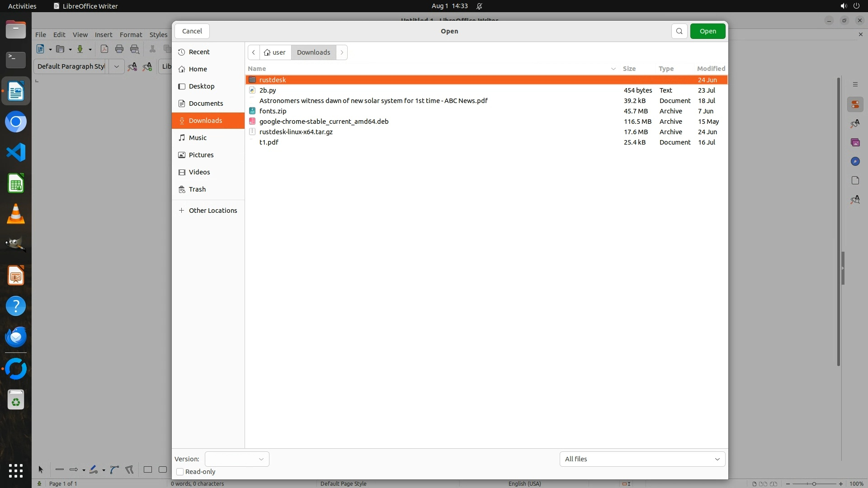Select Downloads in the places sidebar
Image resolution: width=868 pixels, height=488 pixels.
pos(205,121)
